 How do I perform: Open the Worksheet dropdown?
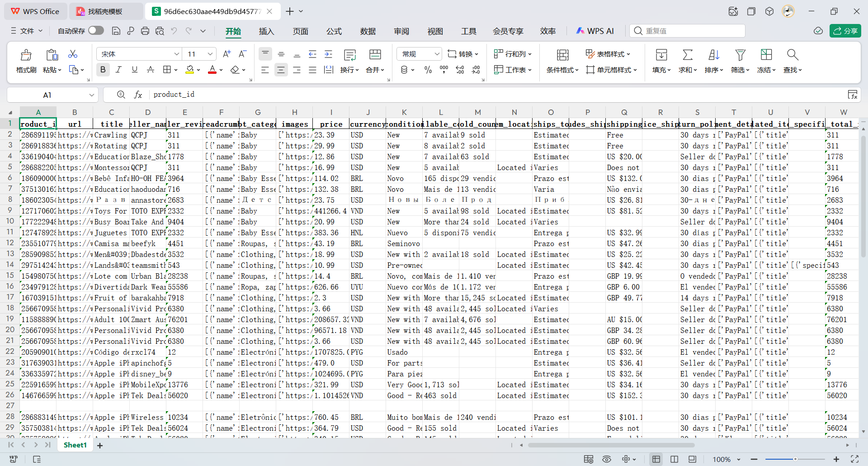pyautogui.click(x=513, y=70)
